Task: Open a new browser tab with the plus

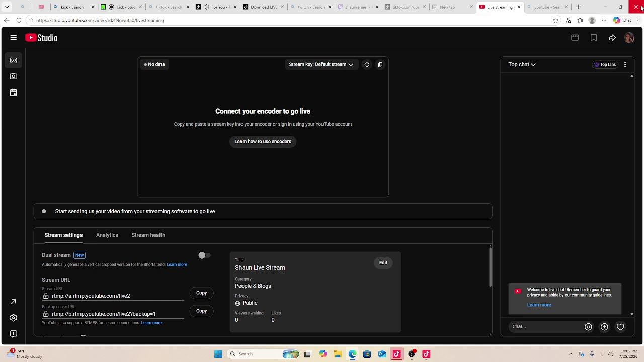Action: click(x=578, y=7)
